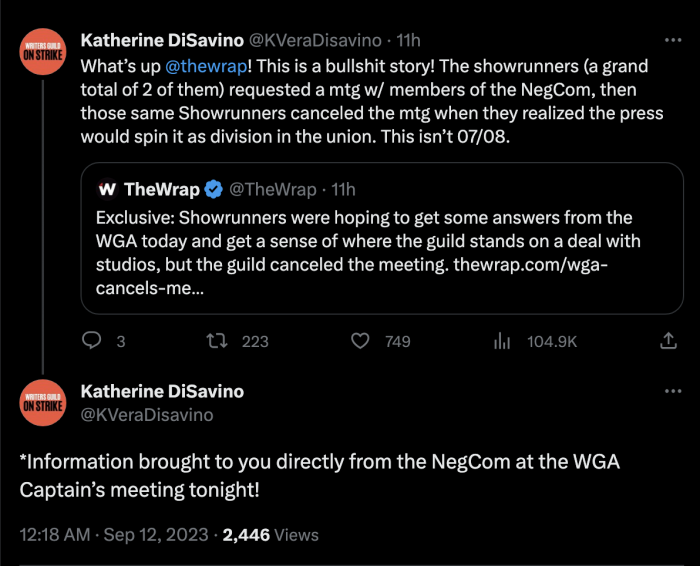Open TheWrap verified badge icon
This screenshot has height=566, width=700.
pos(214,189)
